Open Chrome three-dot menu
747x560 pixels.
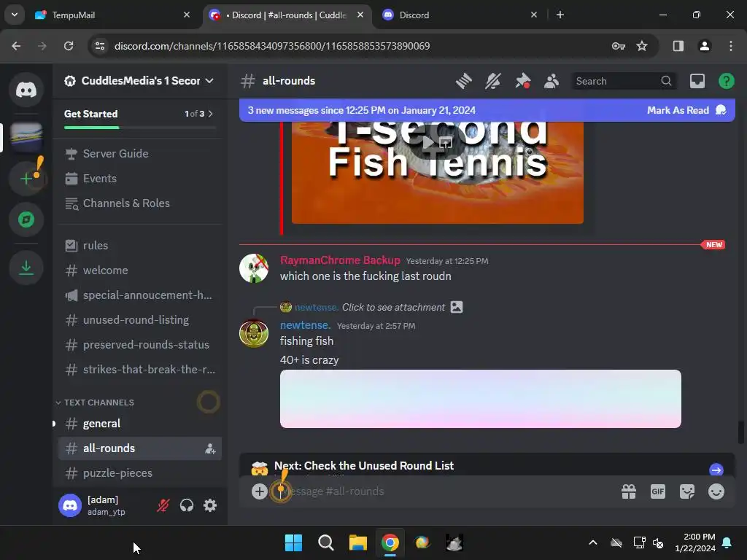(x=730, y=46)
